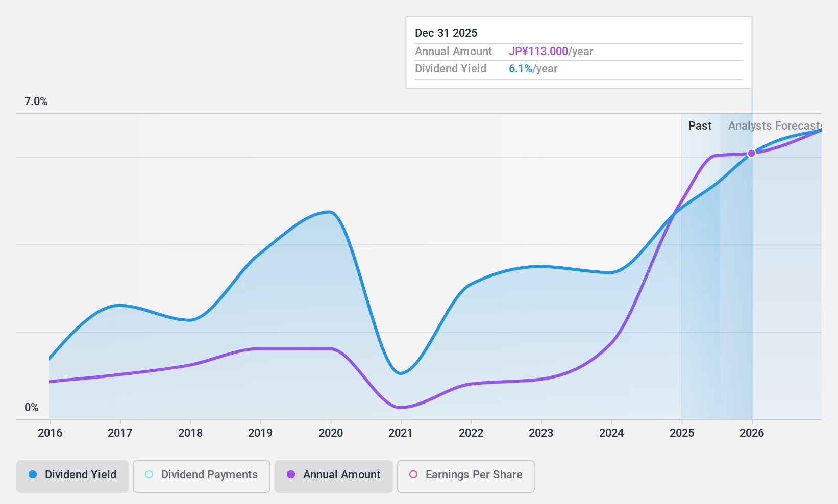Enable the Earnings Per Share series
838x504 pixels.
pyautogui.click(x=466, y=476)
